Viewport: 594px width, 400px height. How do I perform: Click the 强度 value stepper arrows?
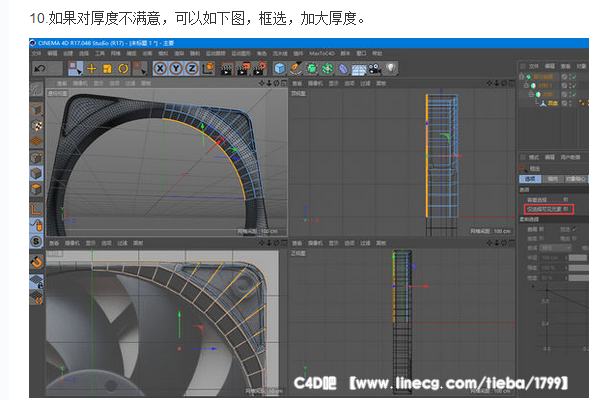(x=566, y=268)
